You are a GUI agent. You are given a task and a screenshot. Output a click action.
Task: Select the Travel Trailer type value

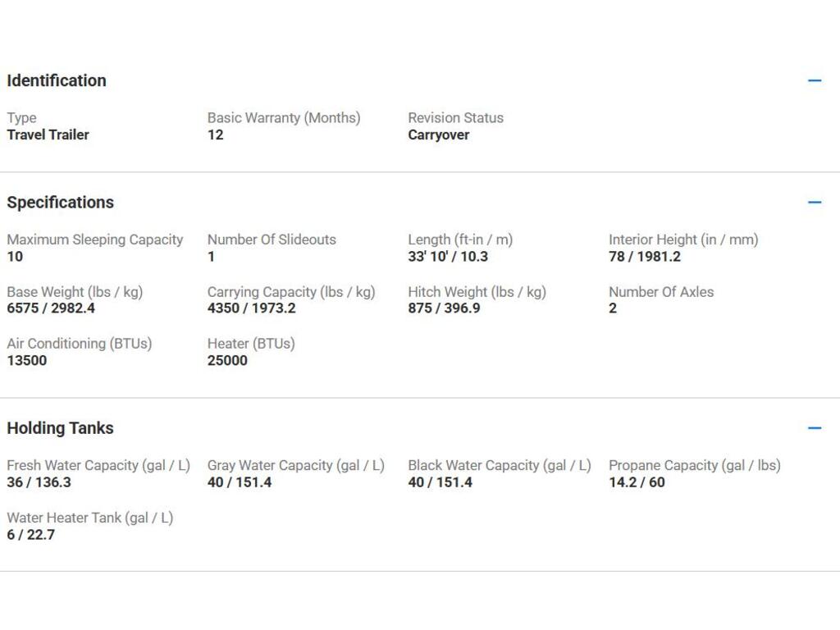pyautogui.click(x=48, y=135)
